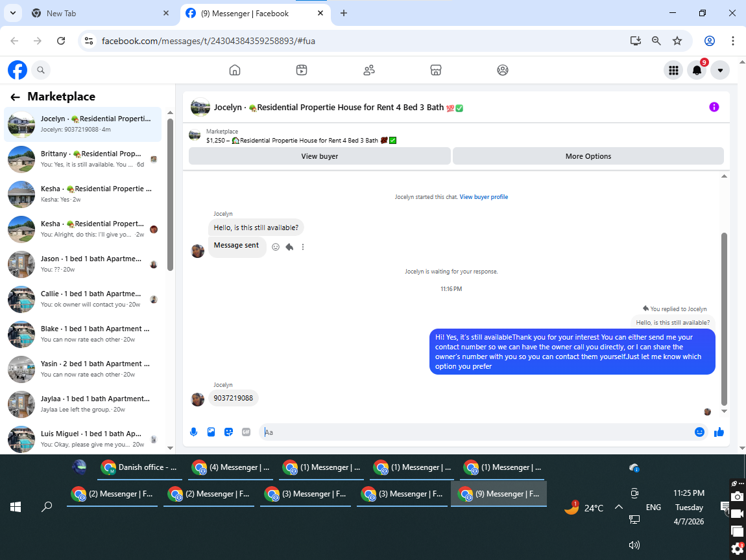Go to the Home feed icon
Screen dimensions: 746x560
(x=235, y=70)
